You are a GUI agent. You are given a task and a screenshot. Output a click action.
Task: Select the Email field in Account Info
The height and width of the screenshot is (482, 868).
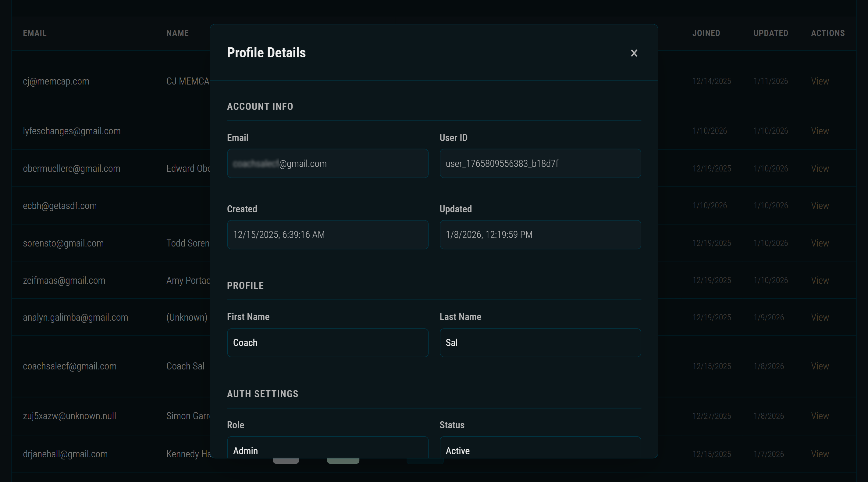(x=328, y=164)
